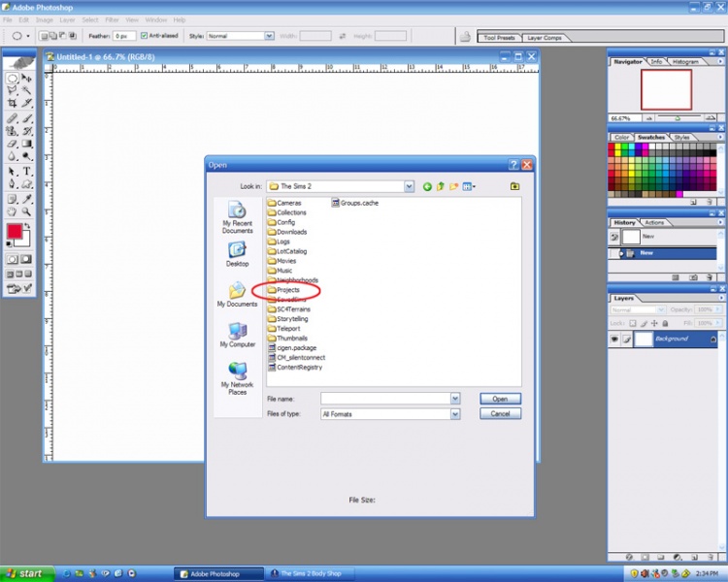Select the Slice tool
The width and height of the screenshot is (728, 582).
(26, 103)
